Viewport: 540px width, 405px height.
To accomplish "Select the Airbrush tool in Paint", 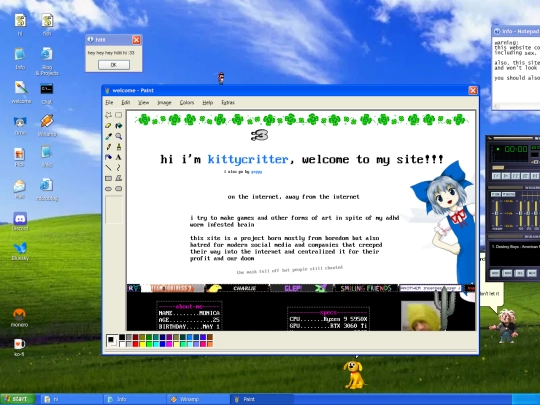I will [108, 157].
